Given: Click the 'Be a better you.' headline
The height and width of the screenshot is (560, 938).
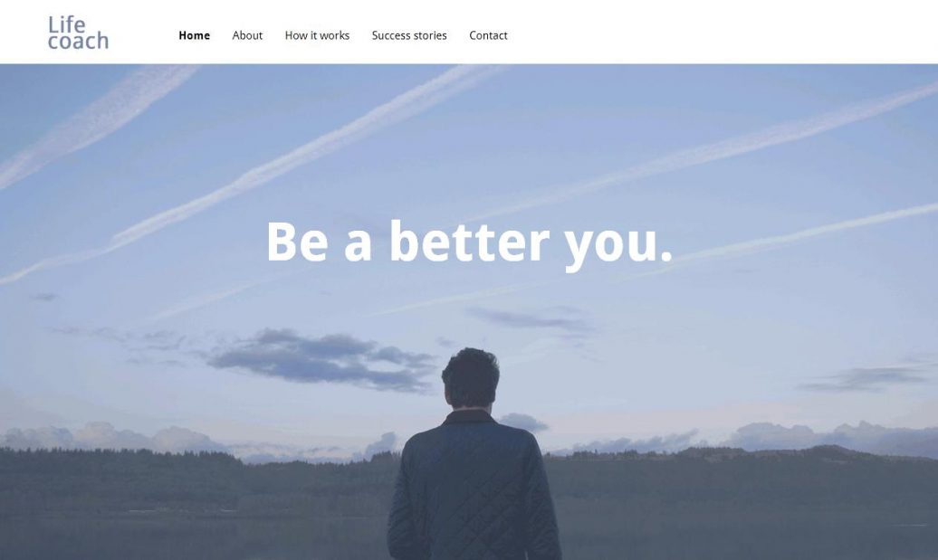Looking at the screenshot, I should tap(470, 242).
